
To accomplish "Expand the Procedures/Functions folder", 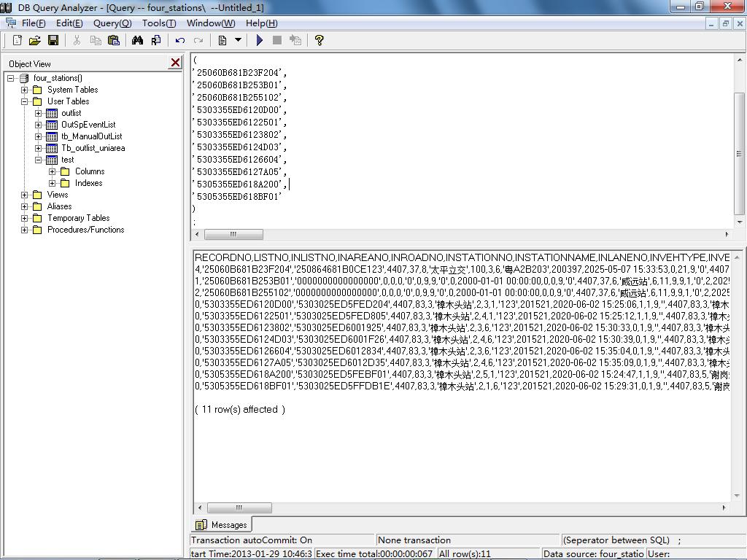I will 24,230.
